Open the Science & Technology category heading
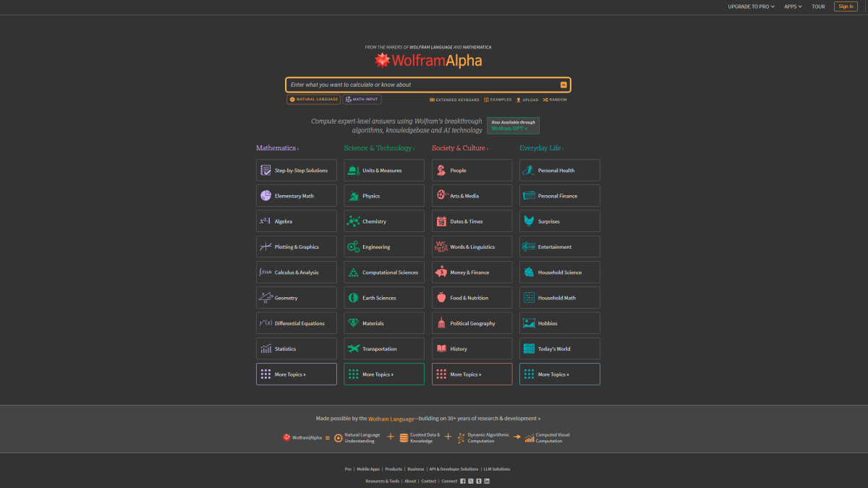The width and height of the screenshot is (868, 488). (x=378, y=148)
